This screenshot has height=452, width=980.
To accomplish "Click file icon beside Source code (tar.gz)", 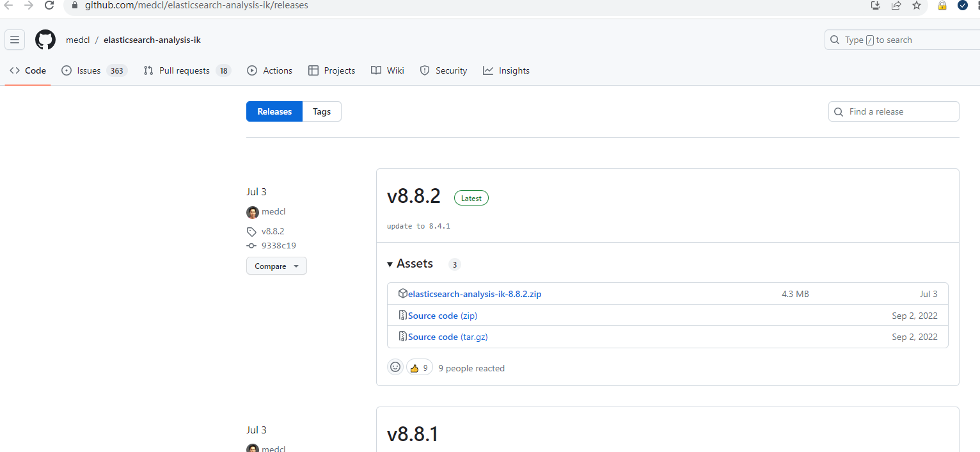I will tap(403, 336).
